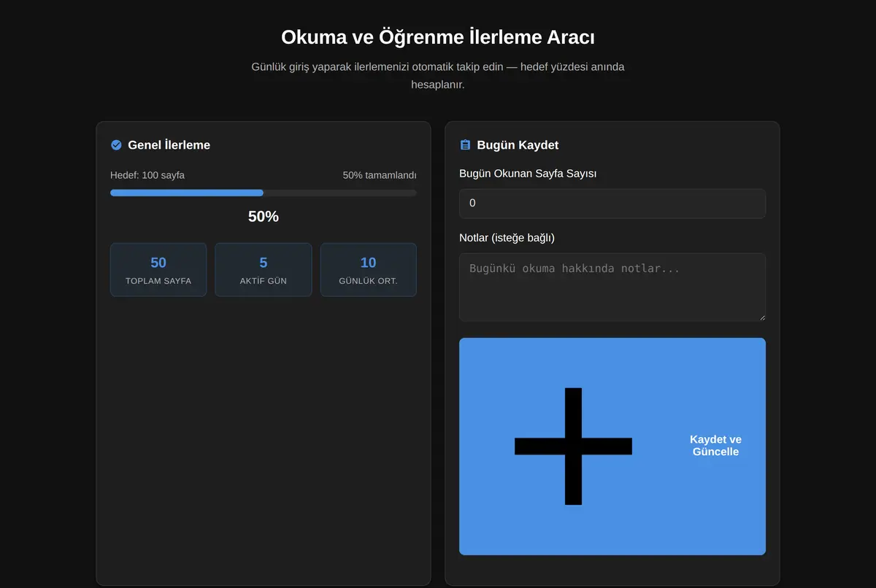
Task: Click the "Genel İlerleme" heading
Action: (x=169, y=145)
